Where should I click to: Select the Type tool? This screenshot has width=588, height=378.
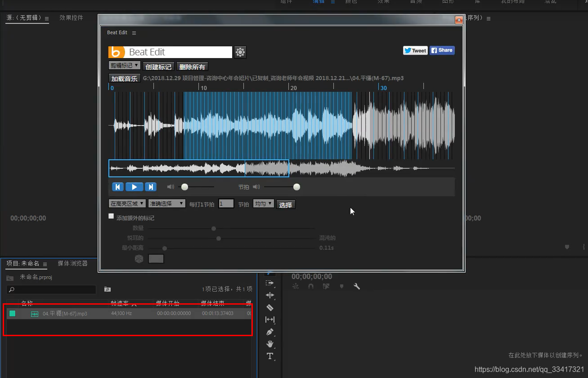[269, 356]
